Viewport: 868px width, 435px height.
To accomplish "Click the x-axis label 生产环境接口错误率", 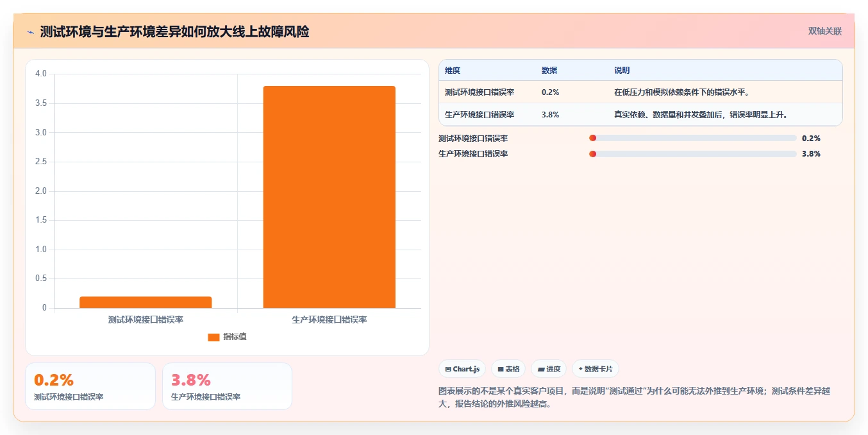I will pyautogui.click(x=330, y=319).
